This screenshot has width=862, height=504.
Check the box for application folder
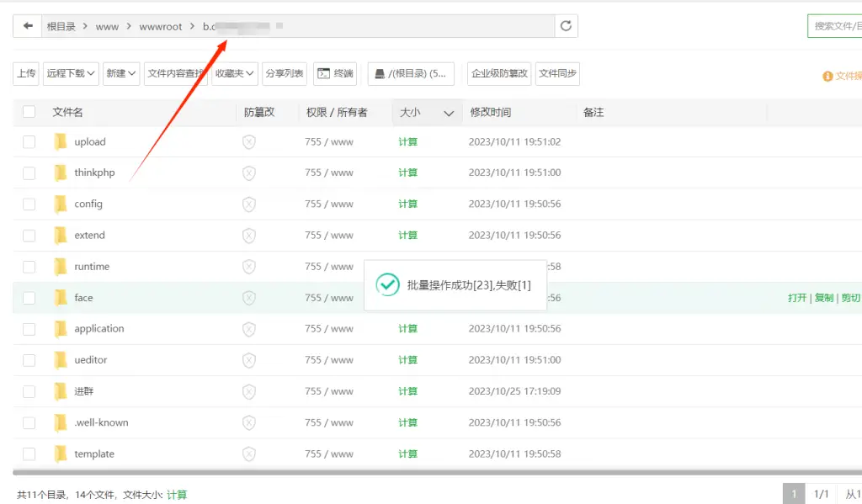pos(29,329)
